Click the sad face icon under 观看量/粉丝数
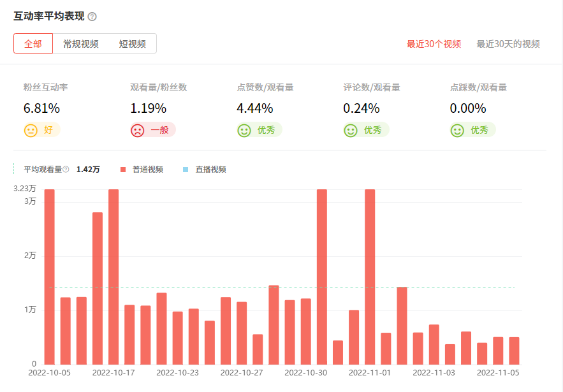The image size is (563, 392). pos(137,130)
